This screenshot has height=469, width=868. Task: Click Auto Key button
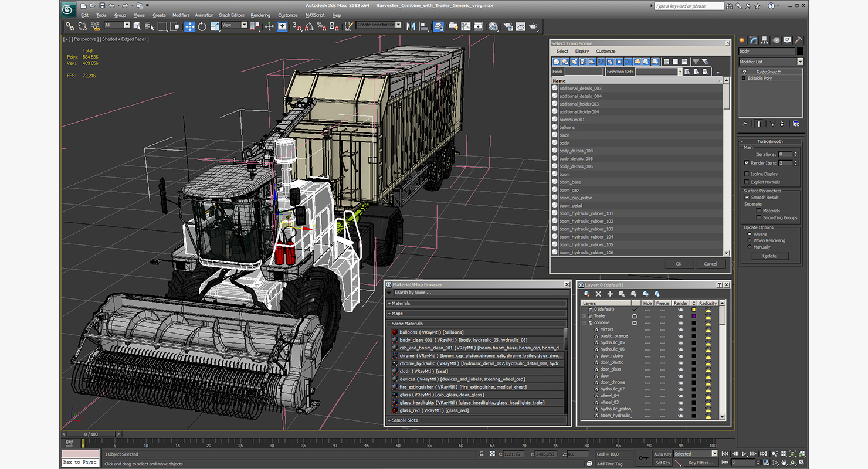(662, 454)
